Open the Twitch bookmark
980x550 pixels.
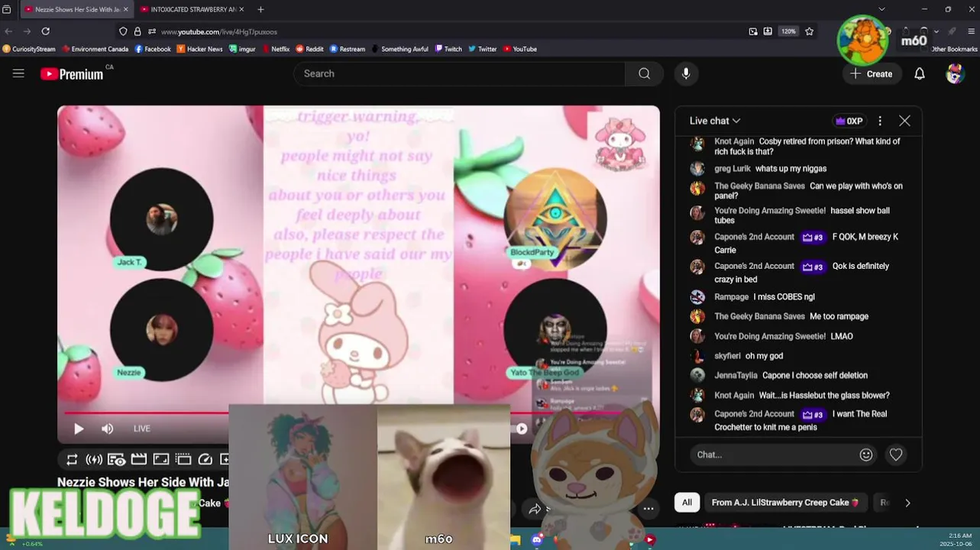click(448, 49)
